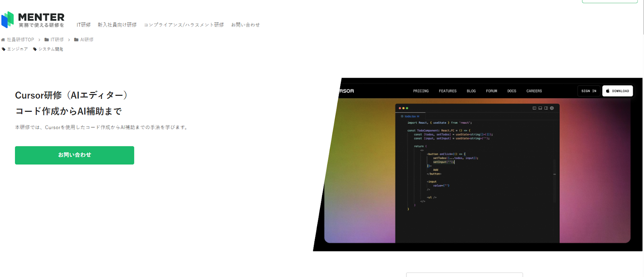Click SIGN IN in the Cursor screenshot
644x277 pixels.
589,91
